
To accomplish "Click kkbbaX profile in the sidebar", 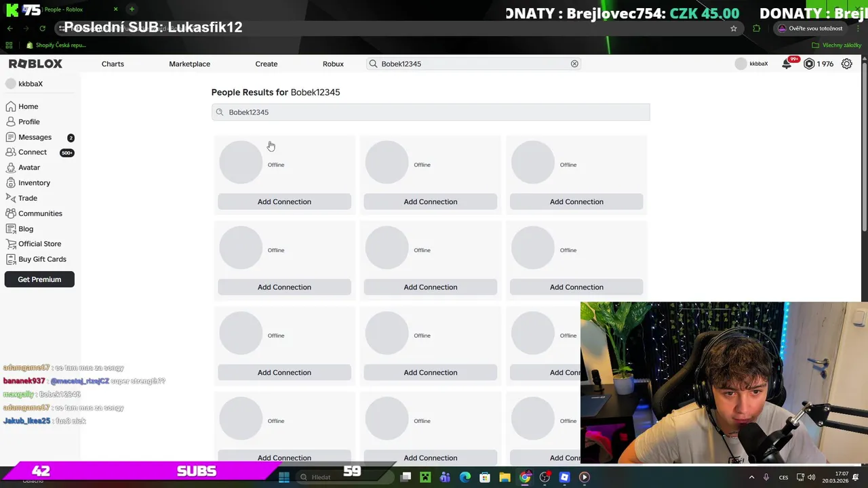I will tap(24, 84).
